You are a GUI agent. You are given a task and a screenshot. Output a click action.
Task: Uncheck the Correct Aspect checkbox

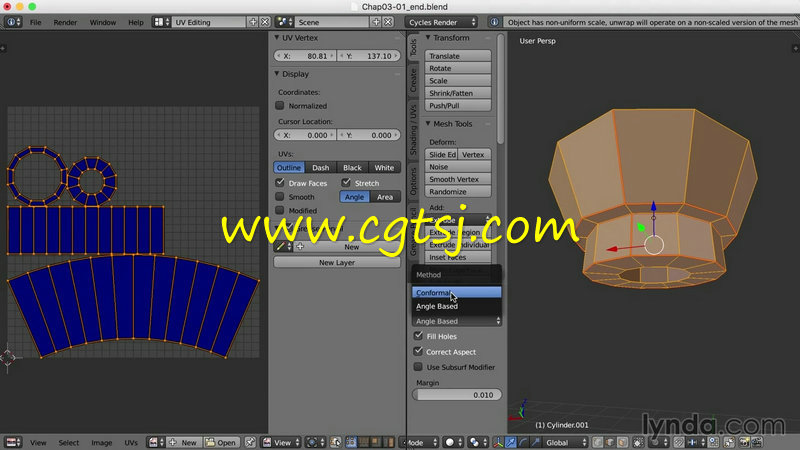[418, 351]
